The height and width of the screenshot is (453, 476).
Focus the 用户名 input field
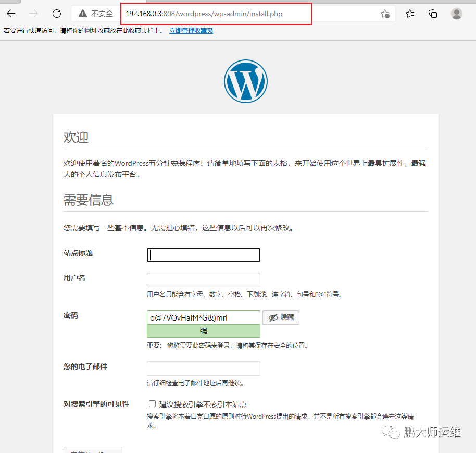pyautogui.click(x=204, y=280)
